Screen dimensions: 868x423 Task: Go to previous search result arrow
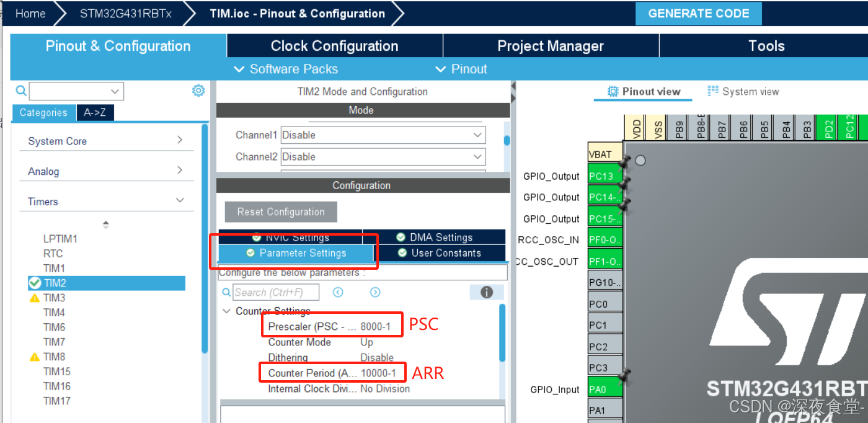338,292
